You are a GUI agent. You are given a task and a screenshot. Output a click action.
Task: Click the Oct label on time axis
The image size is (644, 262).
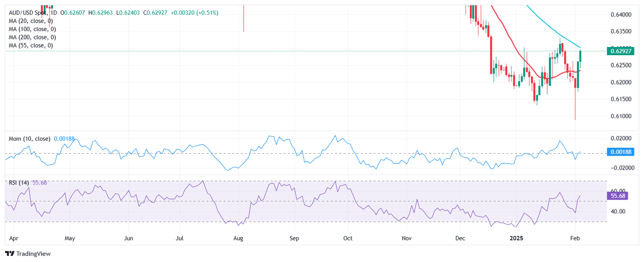[348, 239]
